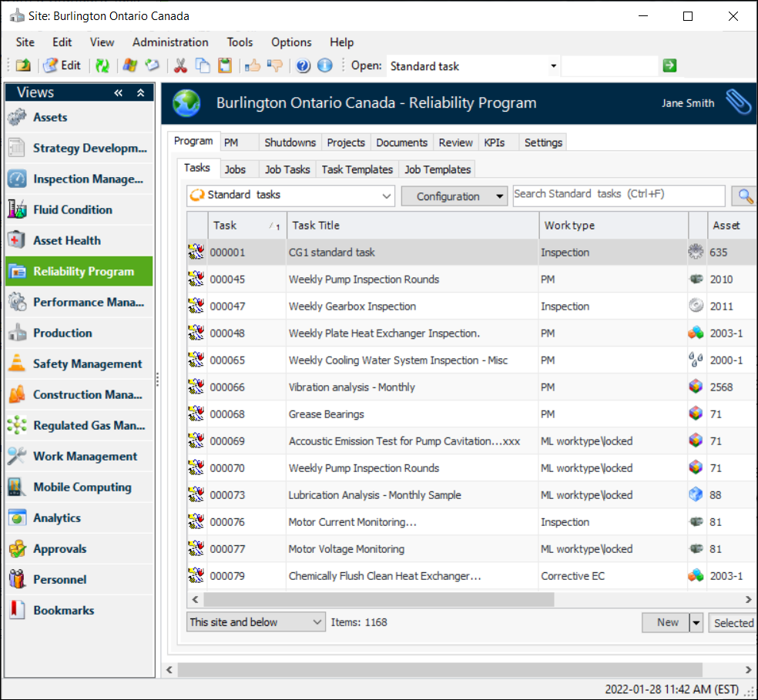
Task: Click the New button
Action: tap(667, 622)
